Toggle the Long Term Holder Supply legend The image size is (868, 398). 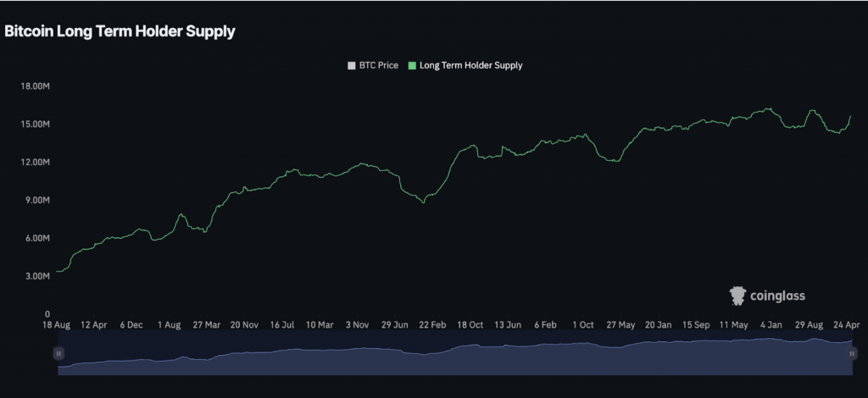point(465,65)
